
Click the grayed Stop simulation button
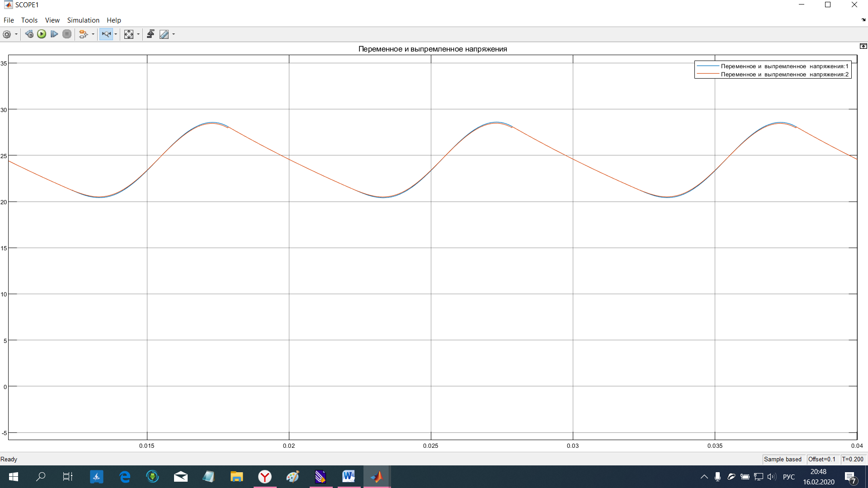coord(67,34)
